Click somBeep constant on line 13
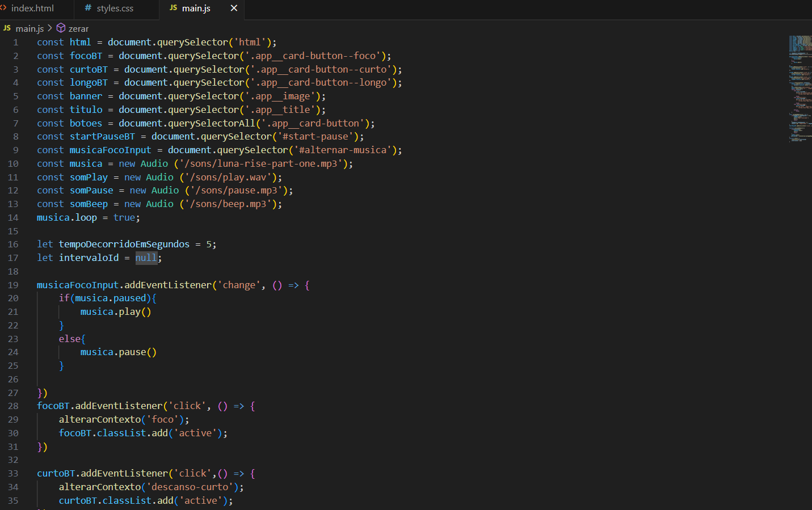 click(89, 204)
